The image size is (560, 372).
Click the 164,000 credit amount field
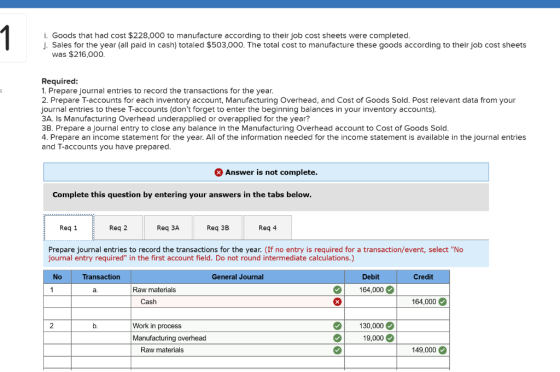(x=423, y=302)
